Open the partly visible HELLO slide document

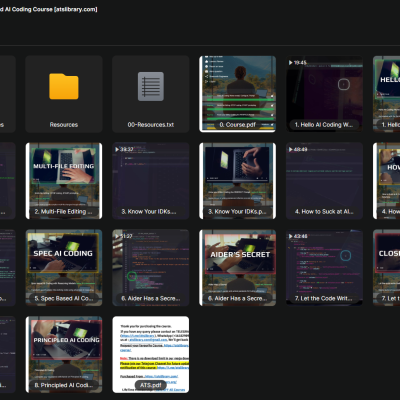pos(386,94)
